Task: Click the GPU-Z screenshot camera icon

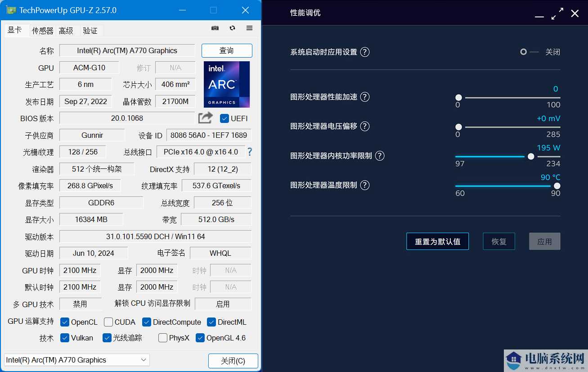Action: (215, 28)
